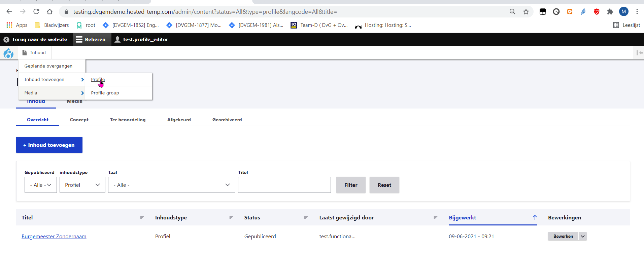Click the Titel column sort icon
Viewport: 644px width, 253px height.
pyautogui.click(x=142, y=218)
